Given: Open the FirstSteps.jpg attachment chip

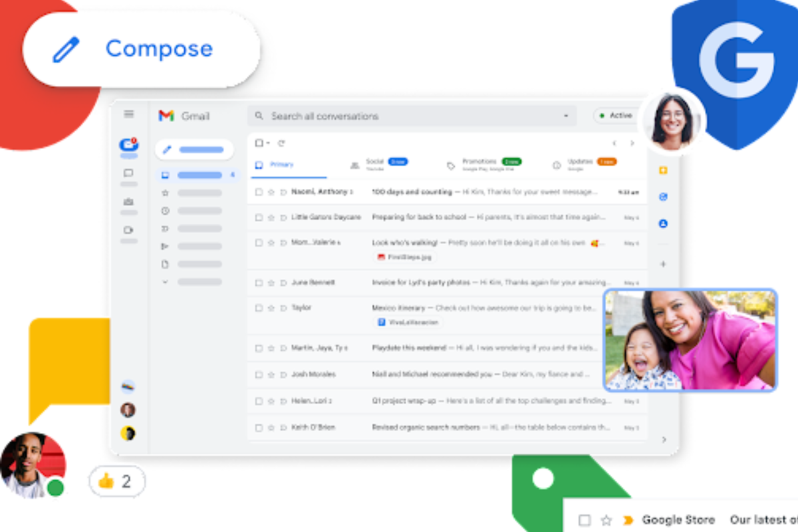Looking at the screenshot, I should [404, 257].
